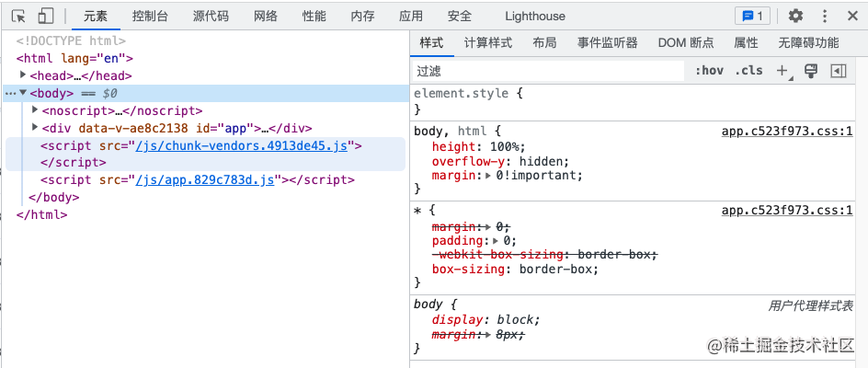Activate the inspect element picker icon
The height and width of the screenshot is (368, 868).
(18, 16)
